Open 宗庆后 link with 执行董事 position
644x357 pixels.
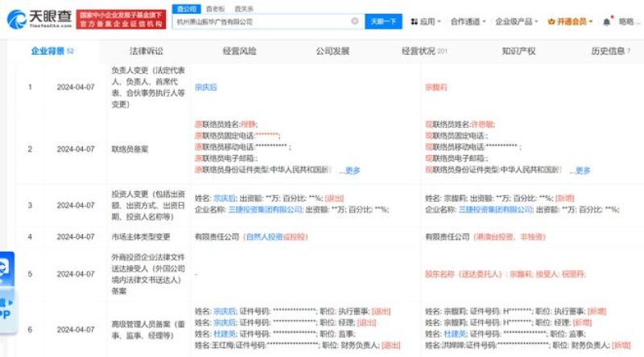click(x=225, y=311)
